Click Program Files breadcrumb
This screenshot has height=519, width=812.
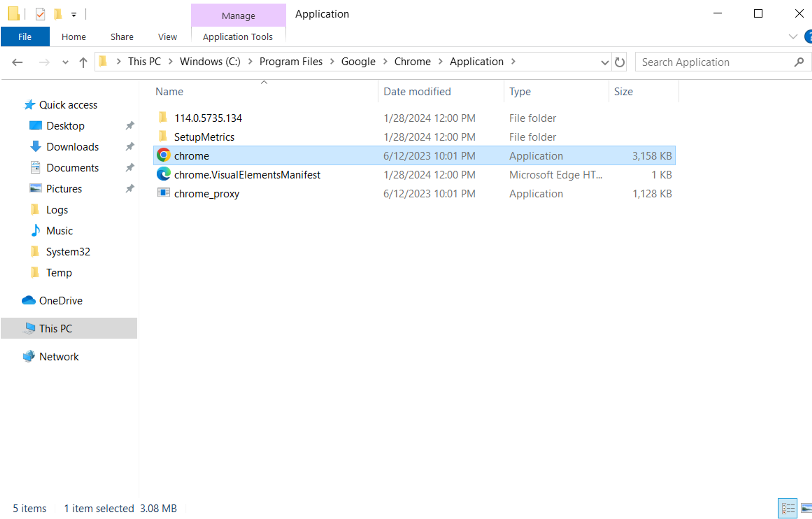click(291, 62)
